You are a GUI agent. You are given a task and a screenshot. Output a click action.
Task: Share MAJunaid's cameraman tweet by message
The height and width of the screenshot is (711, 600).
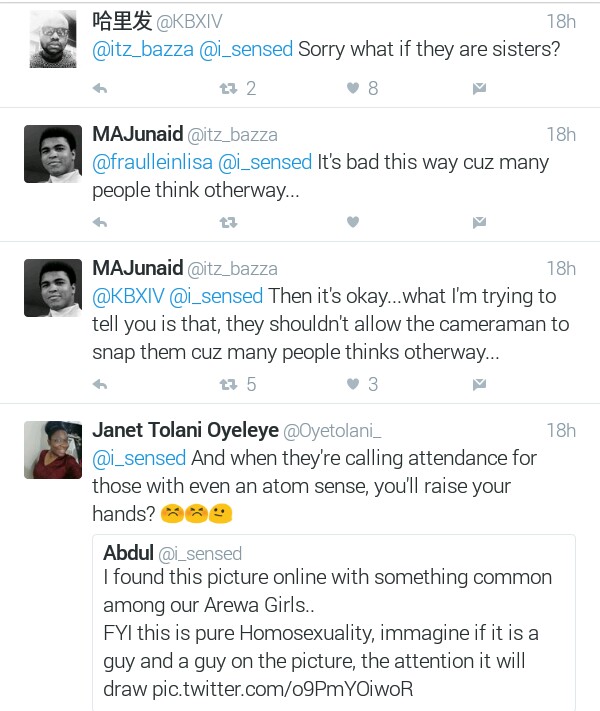pos(479,384)
